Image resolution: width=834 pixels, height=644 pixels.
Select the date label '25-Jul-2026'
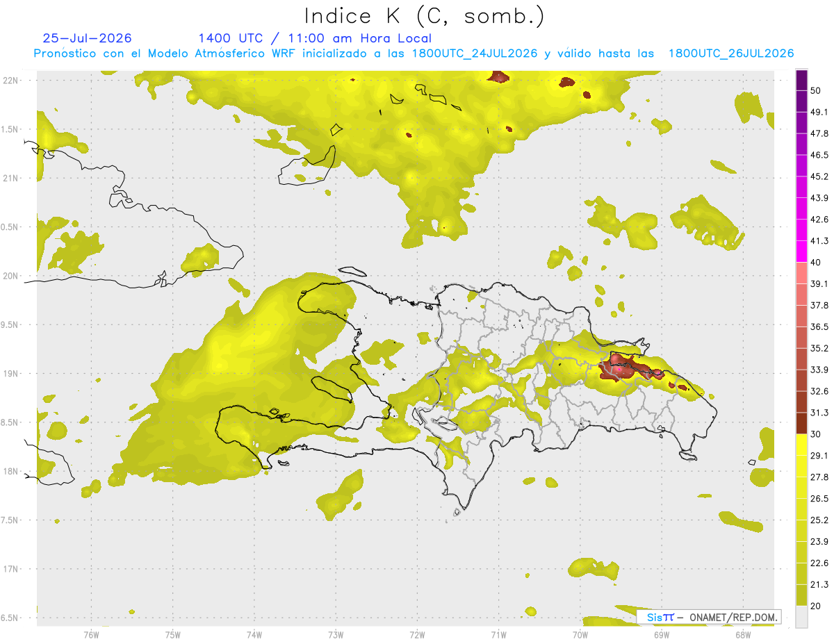pos(87,38)
